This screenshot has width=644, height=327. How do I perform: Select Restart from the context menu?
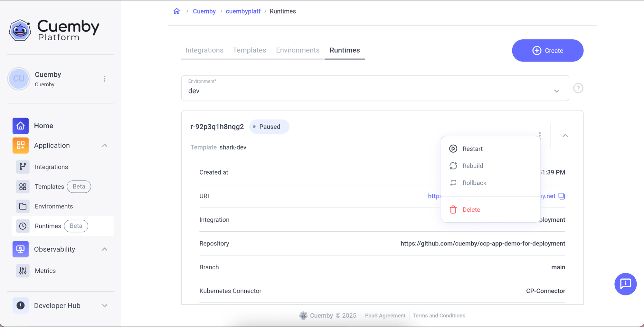pyautogui.click(x=472, y=149)
